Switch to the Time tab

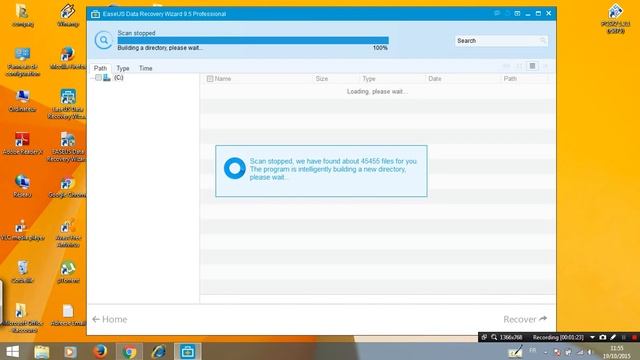[x=146, y=68]
